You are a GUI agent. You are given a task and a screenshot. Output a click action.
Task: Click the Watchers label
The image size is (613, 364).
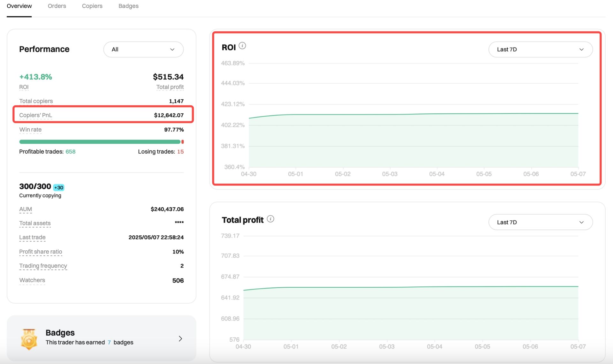[x=32, y=280]
